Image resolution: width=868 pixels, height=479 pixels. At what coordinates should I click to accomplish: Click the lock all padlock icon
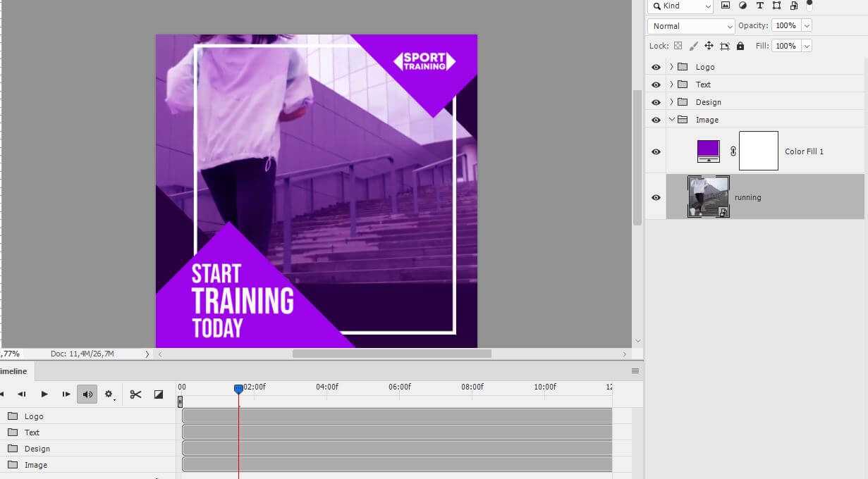point(740,46)
